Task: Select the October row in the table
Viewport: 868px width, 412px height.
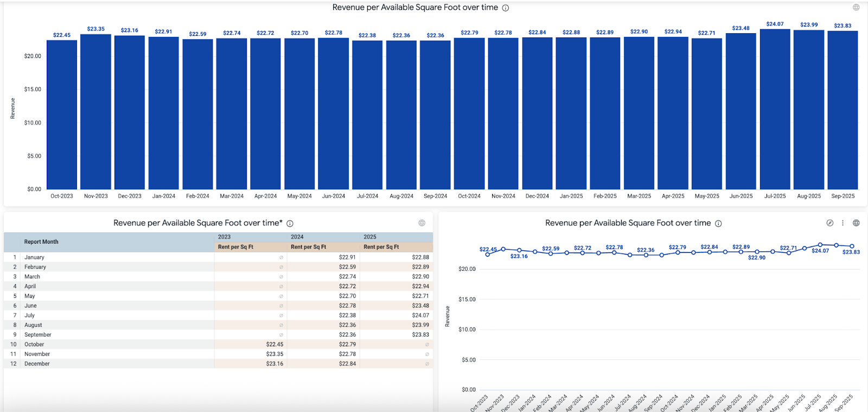Action: coord(34,345)
